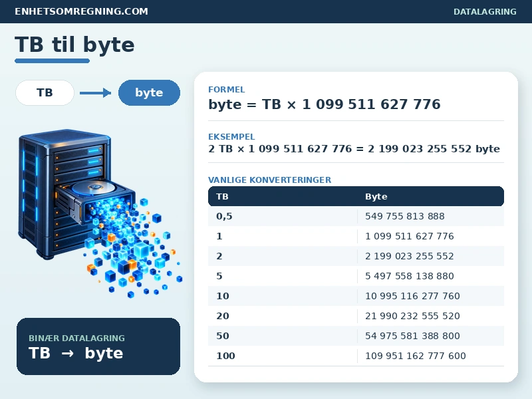The height and width of the screenshot is (399, 532).
Task: Click the 'TB til byte' page title
Action: coord(74,45)
